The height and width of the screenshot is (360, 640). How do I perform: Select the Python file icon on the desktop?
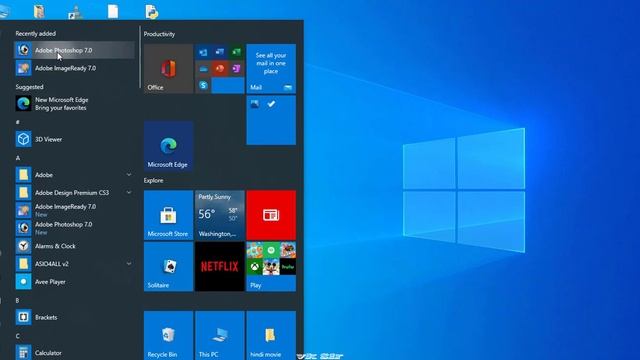(151, 11)
